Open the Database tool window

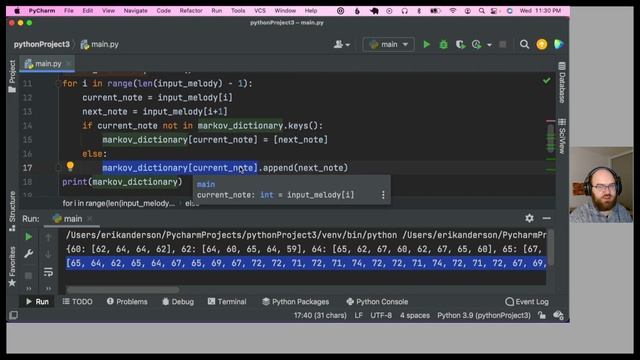(x=562, y=83)
